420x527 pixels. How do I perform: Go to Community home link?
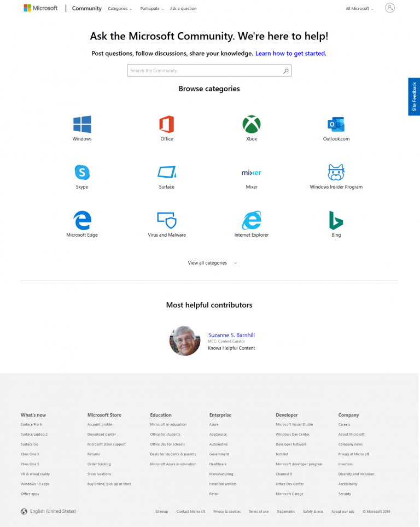point(87,8)
